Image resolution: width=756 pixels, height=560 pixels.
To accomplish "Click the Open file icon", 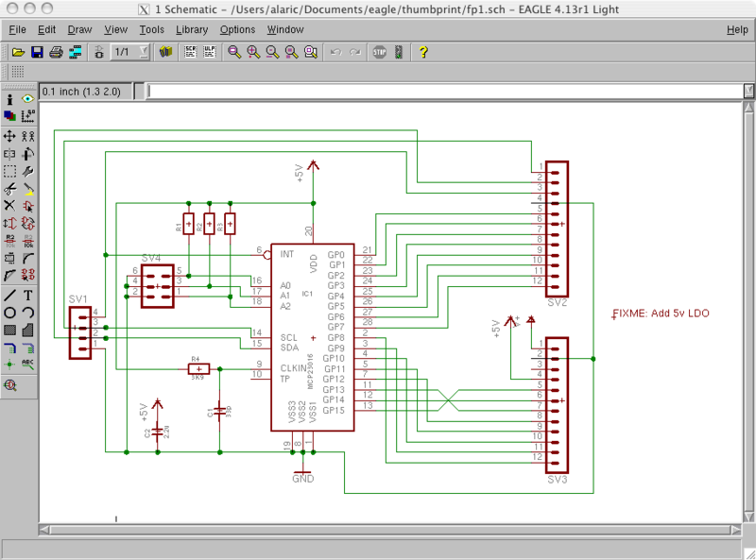I will click(18, 52).
